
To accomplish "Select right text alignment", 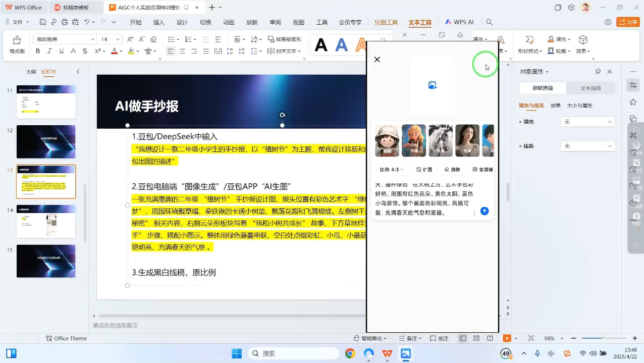I will click(x=194, y=51).
